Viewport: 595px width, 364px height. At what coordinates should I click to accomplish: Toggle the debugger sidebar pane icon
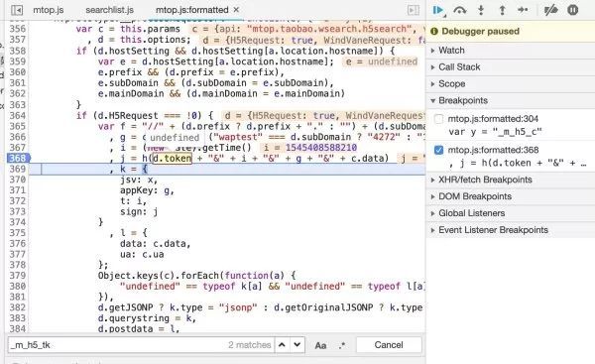point(414,10)
